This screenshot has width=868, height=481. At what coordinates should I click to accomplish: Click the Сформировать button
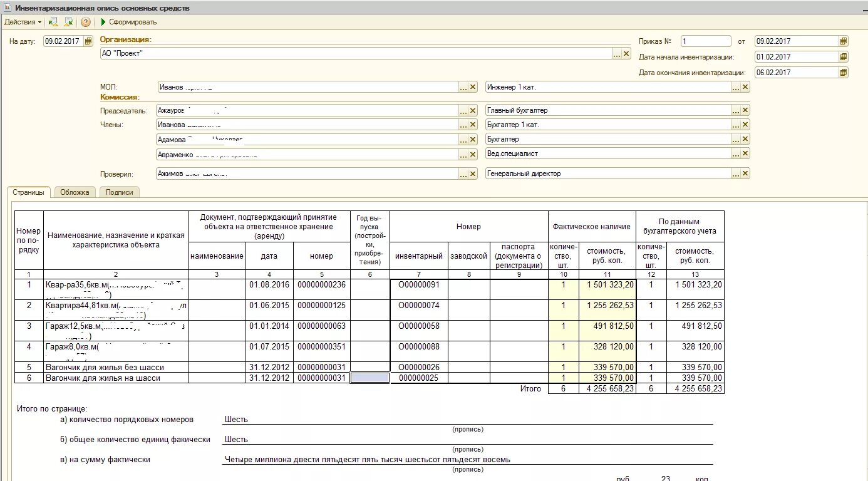(128, 22)
